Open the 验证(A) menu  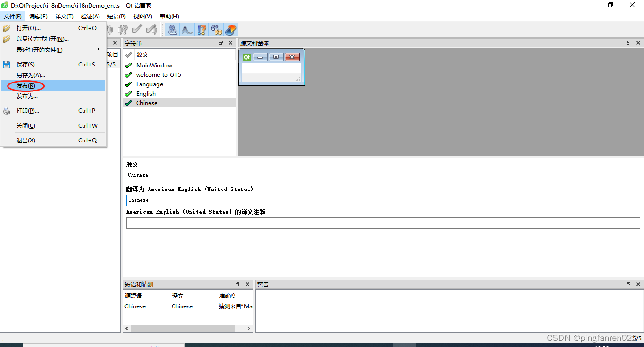pyautogui.click(x=90, y=16)
